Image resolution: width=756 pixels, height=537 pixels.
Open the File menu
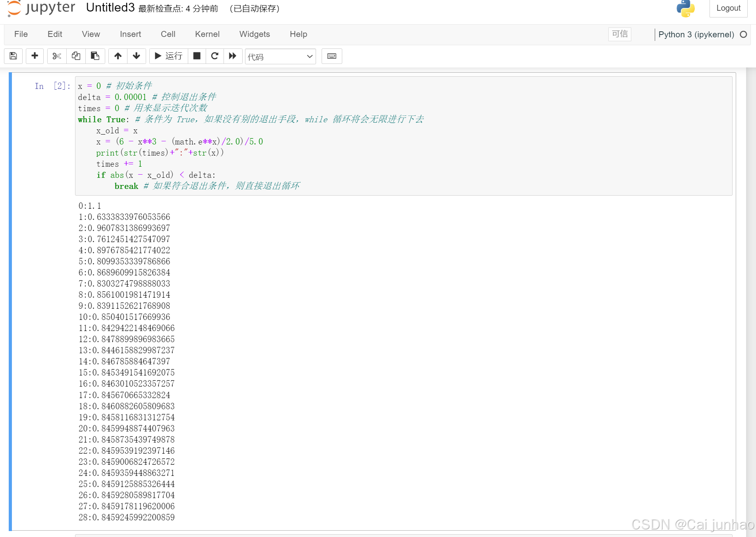(x=21, y=34)
